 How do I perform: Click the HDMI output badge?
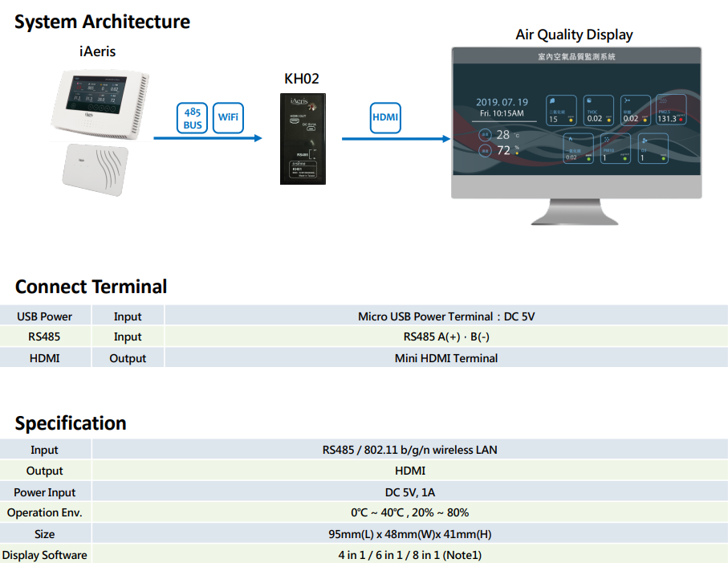[x=385, y=118]
